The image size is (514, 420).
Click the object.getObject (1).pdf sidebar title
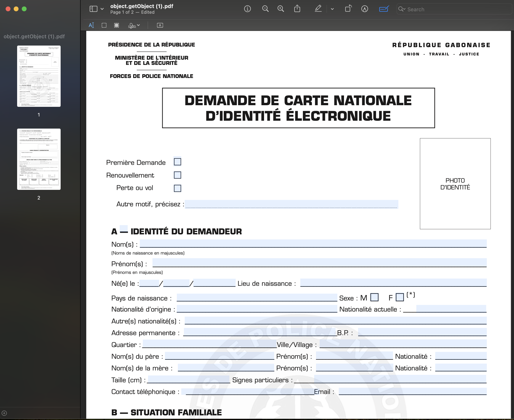34,36
